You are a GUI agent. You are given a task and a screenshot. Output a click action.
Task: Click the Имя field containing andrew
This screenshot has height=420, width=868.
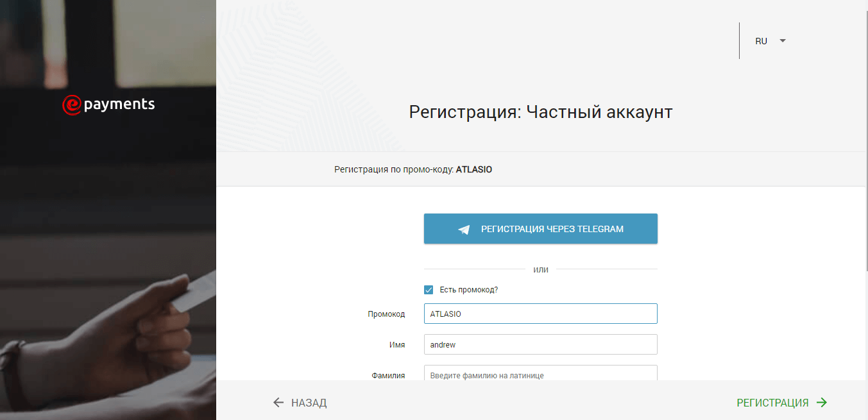tap(540, 344)
